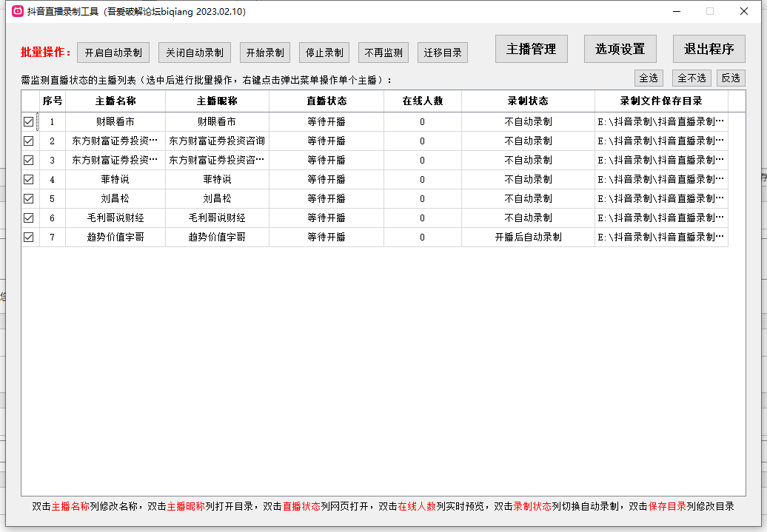Click 反选 to invert selection
Viewport: 767px width, 532px height.
[x=731, y=78]
